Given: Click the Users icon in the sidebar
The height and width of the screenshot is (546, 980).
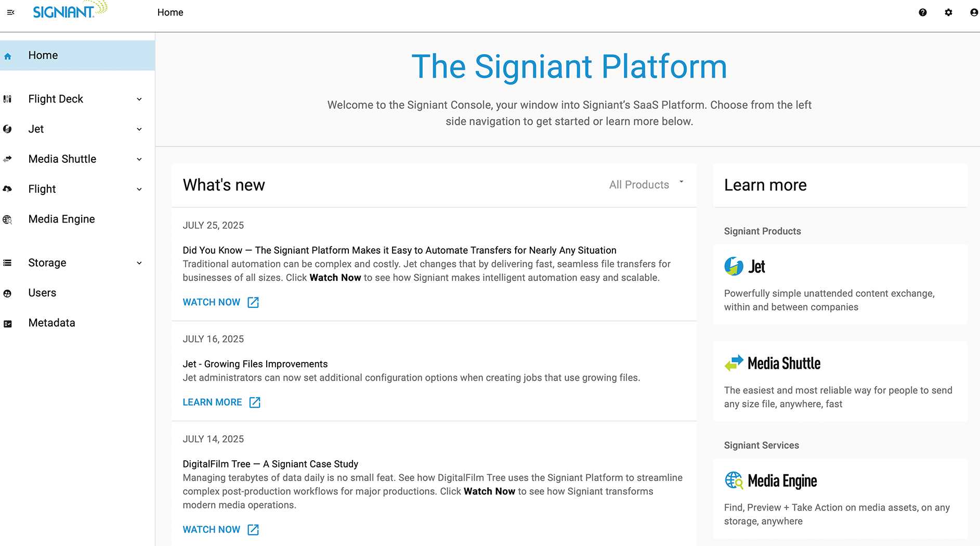Looking at the screenshot, I should (8, 293).
